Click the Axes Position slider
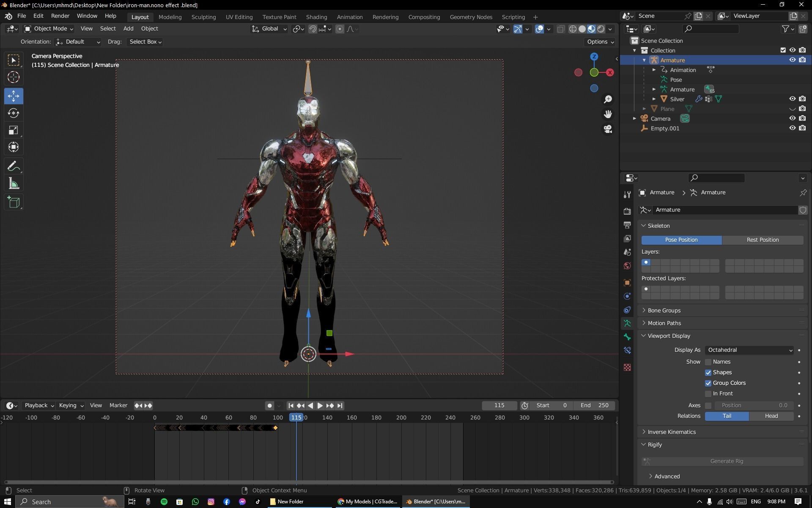 point(754,406)
